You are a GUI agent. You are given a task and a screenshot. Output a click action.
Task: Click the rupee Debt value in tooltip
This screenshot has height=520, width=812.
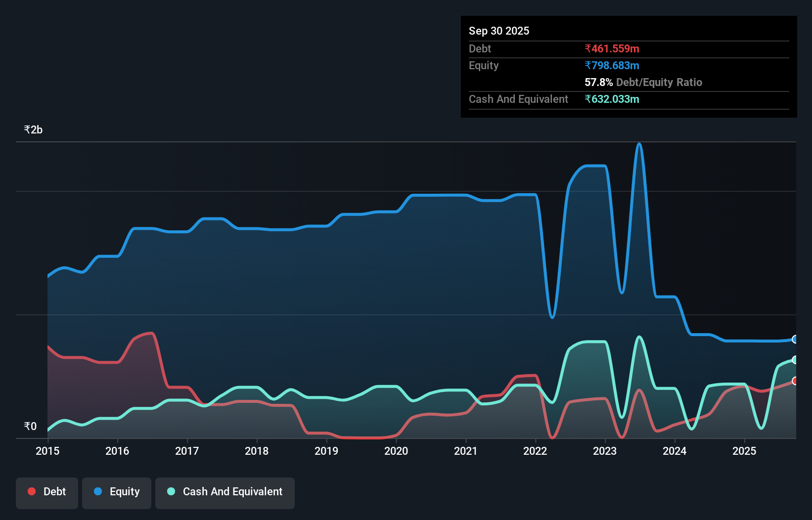coord(612,48)
